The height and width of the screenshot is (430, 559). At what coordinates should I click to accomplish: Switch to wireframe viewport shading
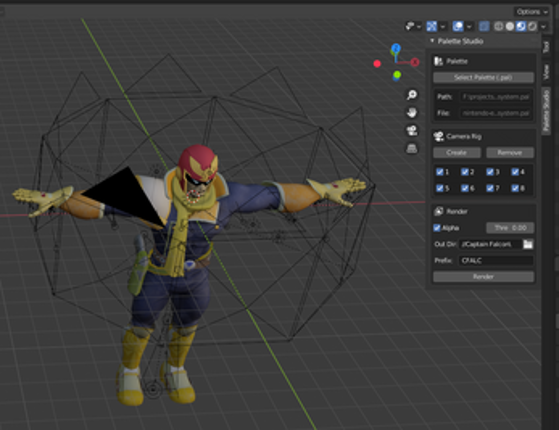tap(498, 26)
